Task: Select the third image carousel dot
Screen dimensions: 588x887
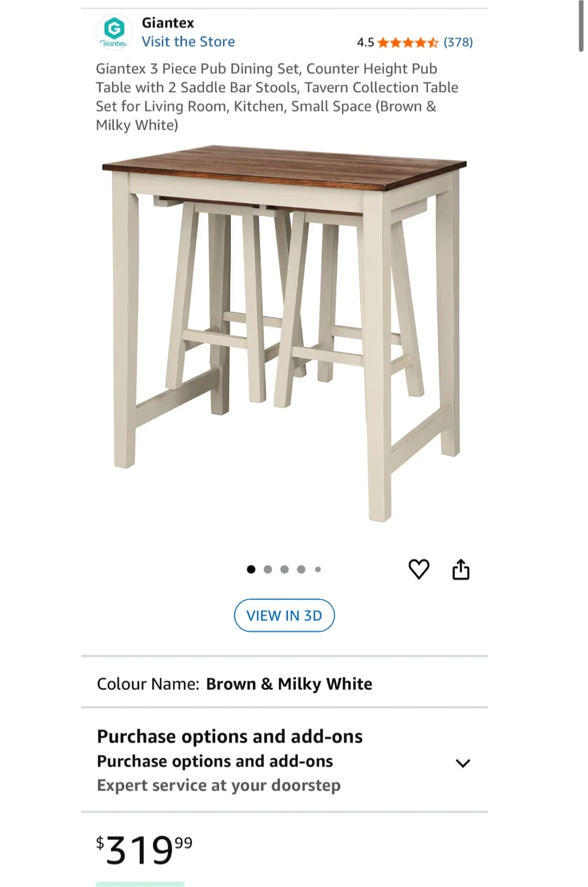Action: click(284, 569)
